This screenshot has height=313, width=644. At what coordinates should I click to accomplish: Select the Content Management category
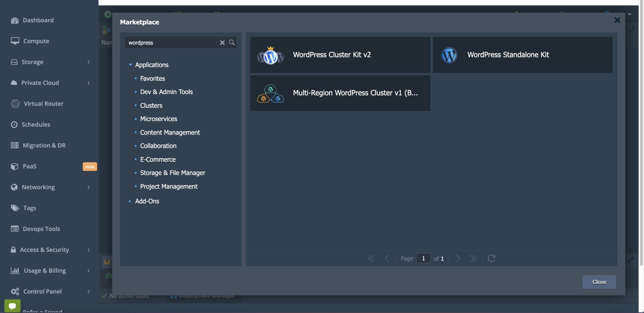point(170,132)
